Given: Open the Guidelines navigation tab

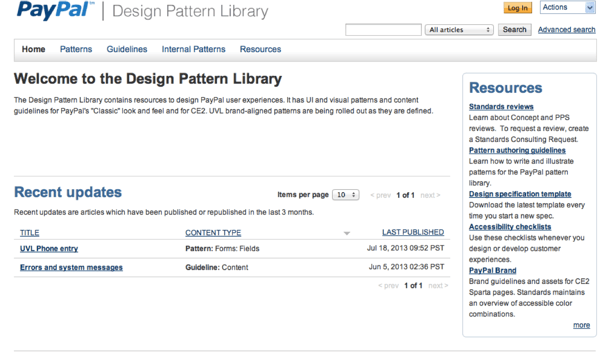Looking at the screenshot, I should tap(127, 49).
